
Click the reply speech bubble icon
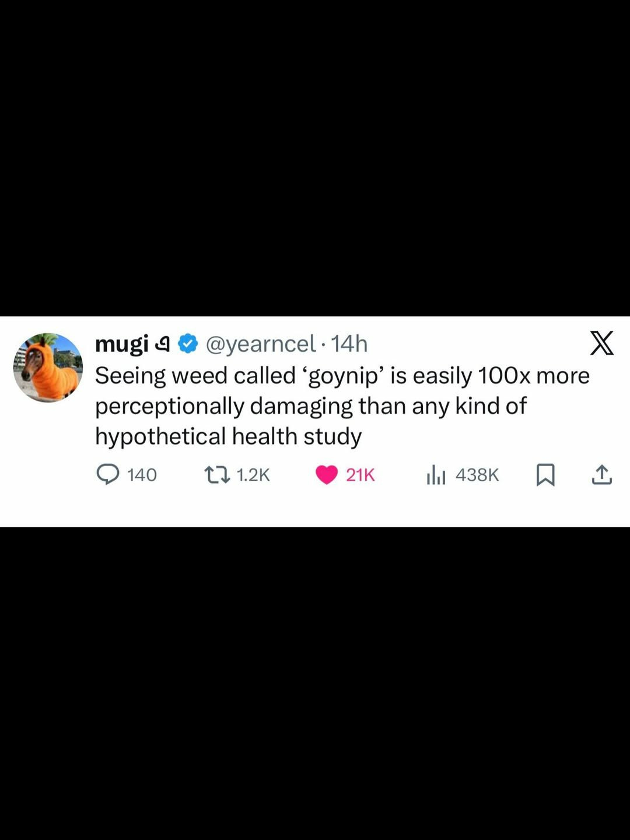[107, 474]
